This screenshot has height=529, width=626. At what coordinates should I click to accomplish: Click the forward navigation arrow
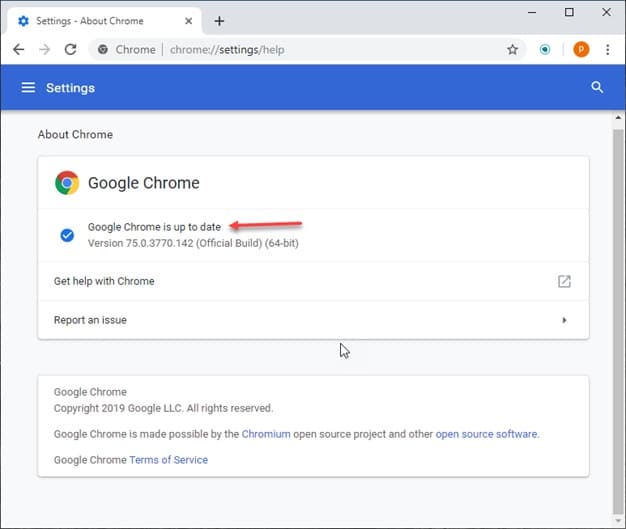pyautogui.click(x=45, y=50)
